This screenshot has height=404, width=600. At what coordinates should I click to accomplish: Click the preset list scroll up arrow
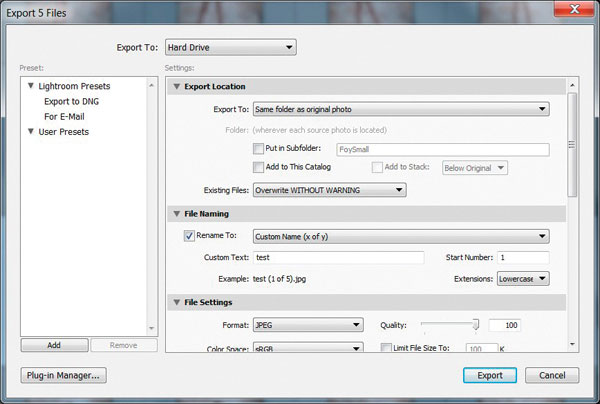pos(152,85)
